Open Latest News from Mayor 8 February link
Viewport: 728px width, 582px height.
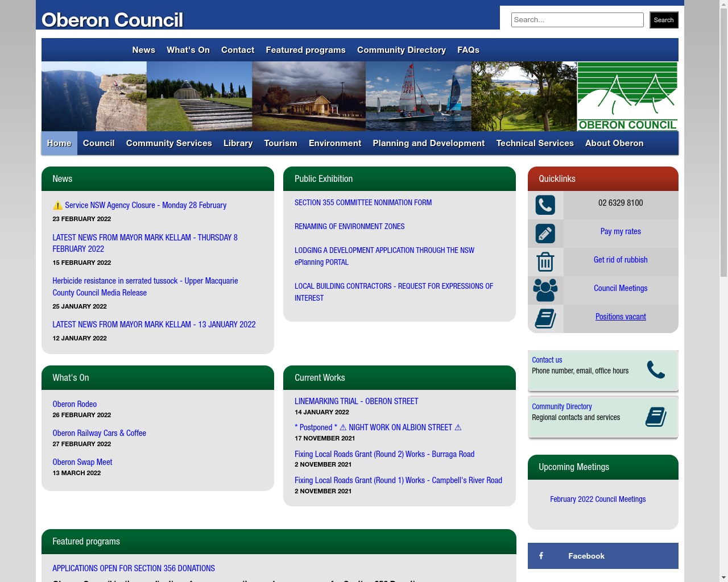145,243
